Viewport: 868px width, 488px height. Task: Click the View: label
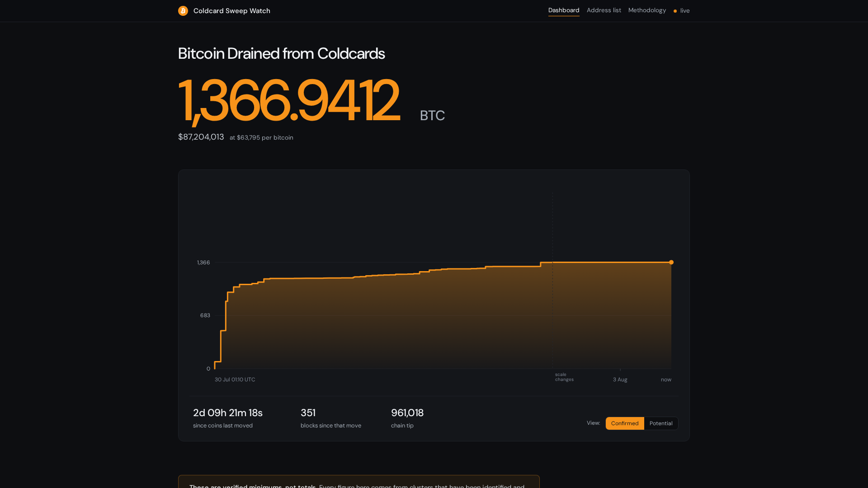click(594, 423)
